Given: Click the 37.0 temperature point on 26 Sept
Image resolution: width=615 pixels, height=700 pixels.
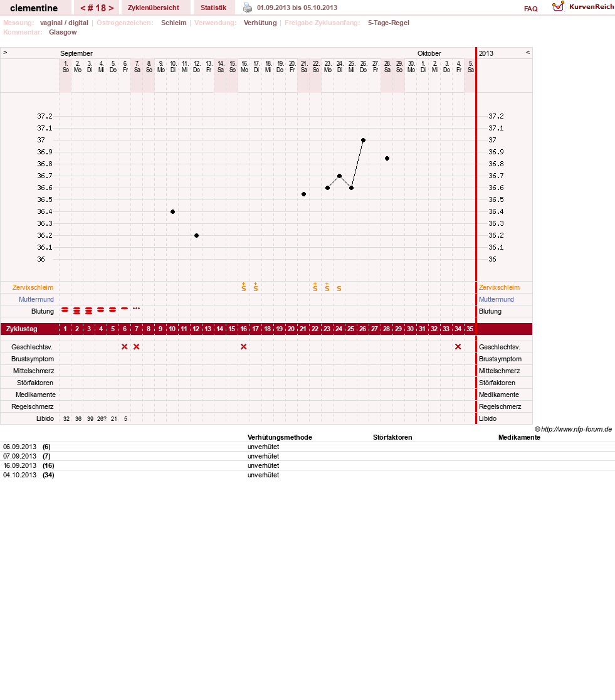Looking at the screenshot, I should pos(363,140).
